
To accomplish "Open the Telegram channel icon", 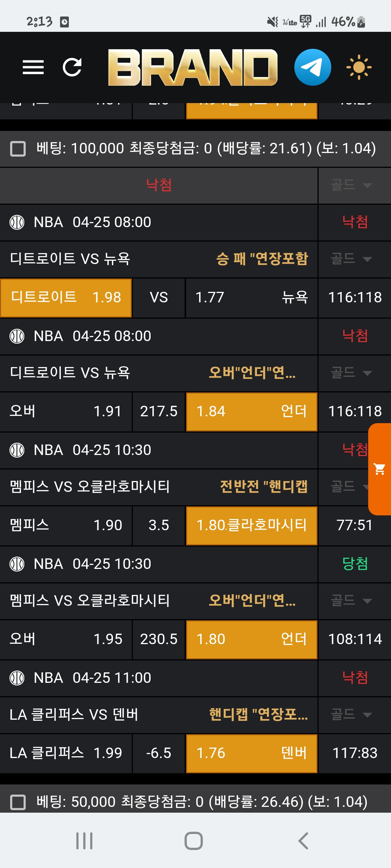I will pyautogui.click(x=312, y=67).
